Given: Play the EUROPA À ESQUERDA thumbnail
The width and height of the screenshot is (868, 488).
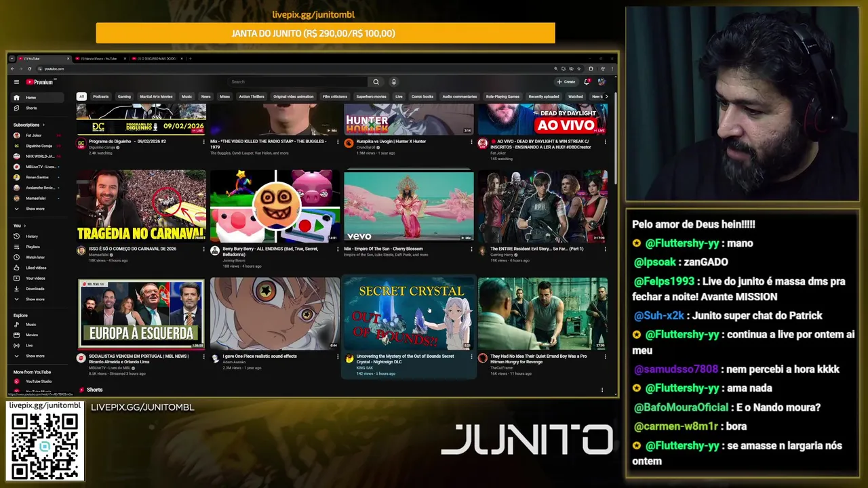Looking at the screenshot, I should pos(141,313).
